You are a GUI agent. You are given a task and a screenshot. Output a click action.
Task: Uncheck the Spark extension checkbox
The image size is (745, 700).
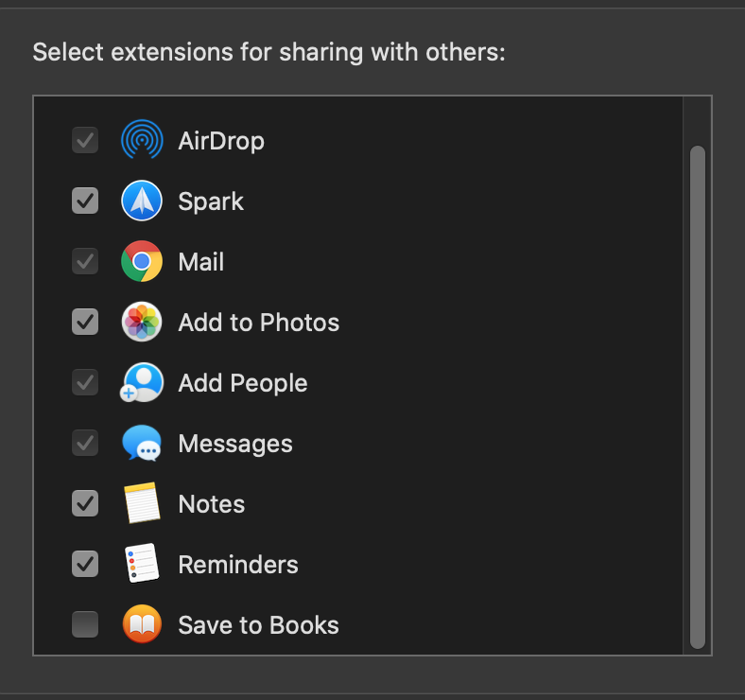point(85,201)
